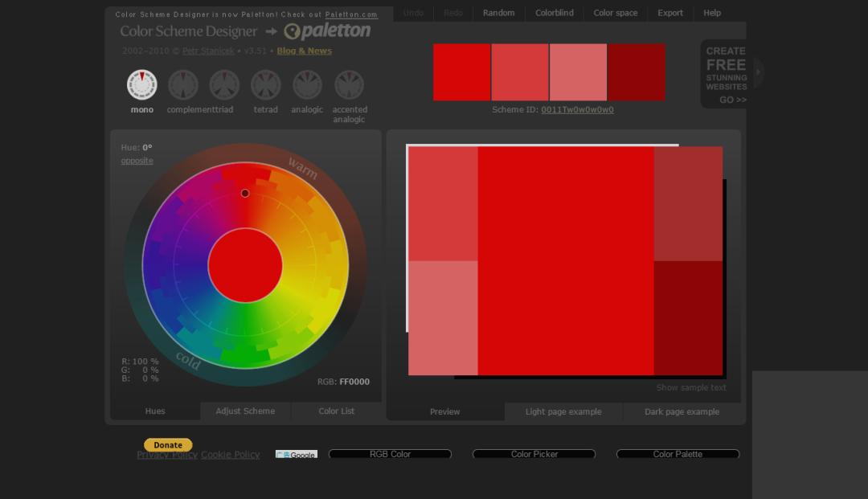Choose the complement scheme model icon
Screen dimensions: 868x499
click(183, 85)
